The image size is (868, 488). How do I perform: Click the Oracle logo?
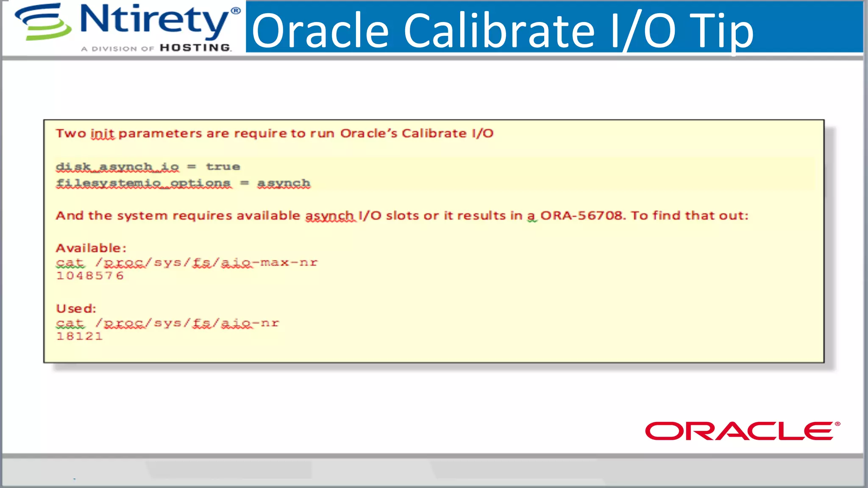(x=743, y=431)
